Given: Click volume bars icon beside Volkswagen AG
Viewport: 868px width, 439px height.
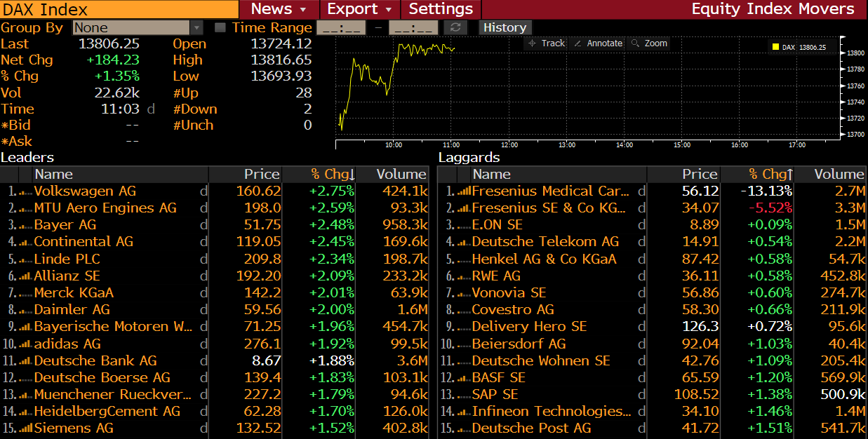Looking at the screenshot, I should [25, 191].
